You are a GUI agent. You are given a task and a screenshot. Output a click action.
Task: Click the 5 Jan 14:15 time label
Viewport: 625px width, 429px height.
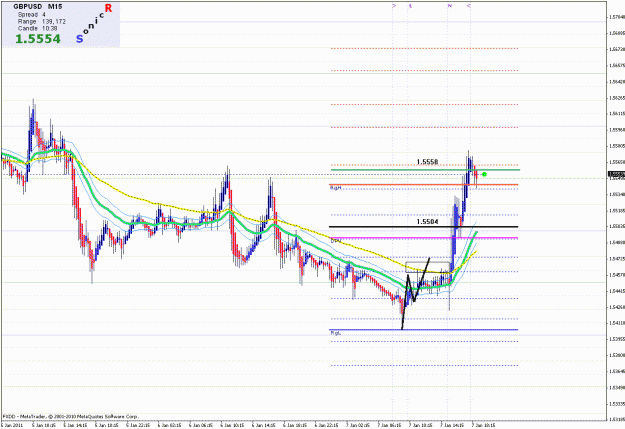click(x=75, y=425)
